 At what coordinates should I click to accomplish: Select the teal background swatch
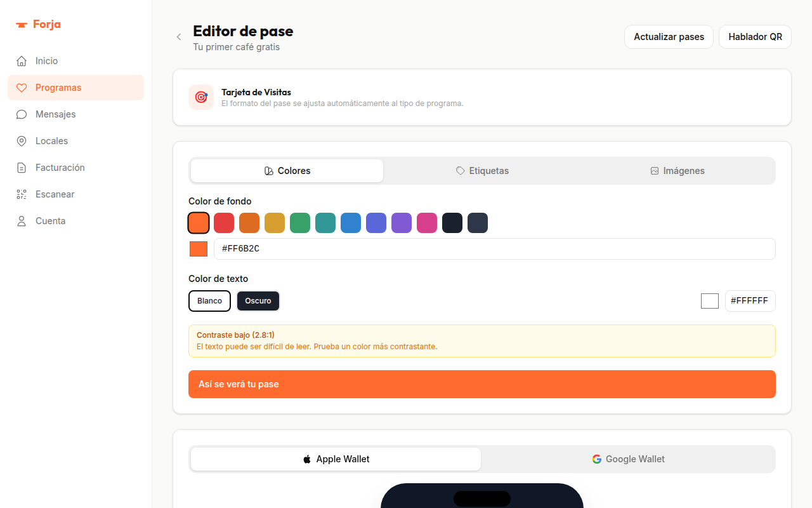(325, 223)
